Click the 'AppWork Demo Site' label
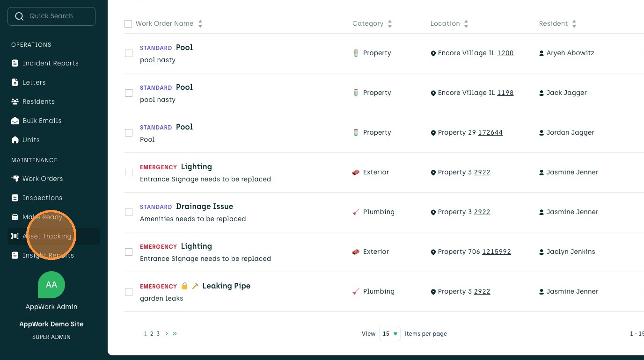Image resolution: width=644 pixels, height=360 pixels. [51, 324]
